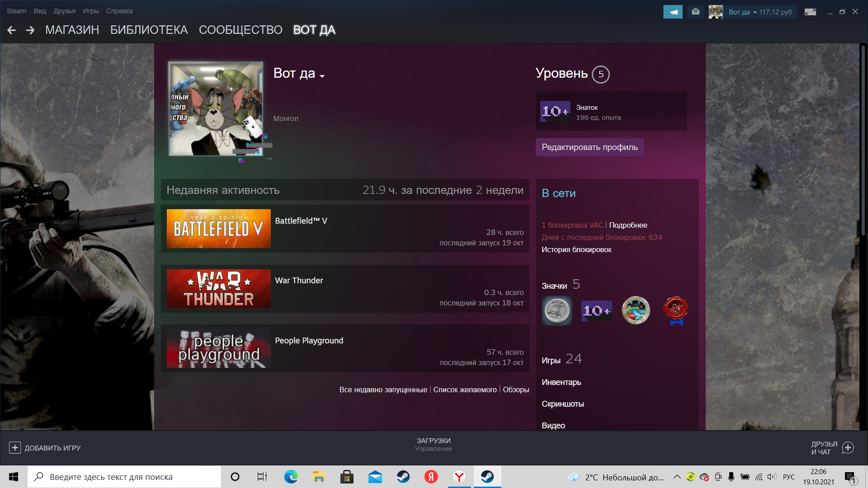The width and height of the screenshot is (868, 488).
Task: Open War Thunder game thumbnail
Action: point(219,289)
